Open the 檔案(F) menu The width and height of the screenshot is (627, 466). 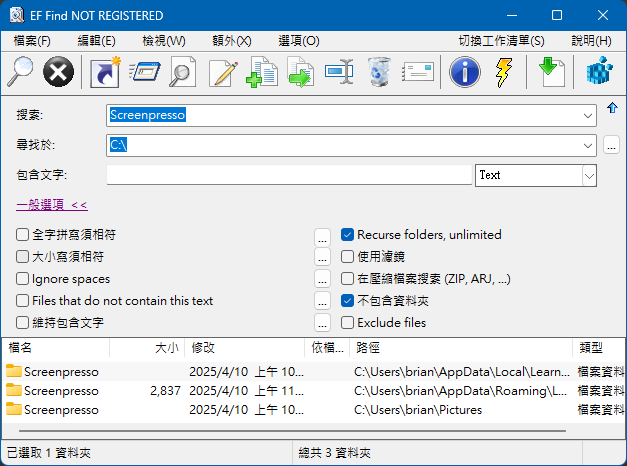(32, 41)
